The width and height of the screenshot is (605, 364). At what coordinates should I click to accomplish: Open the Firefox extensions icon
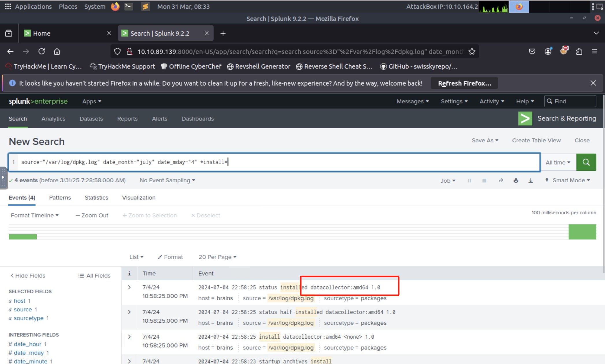pos(579,51)
